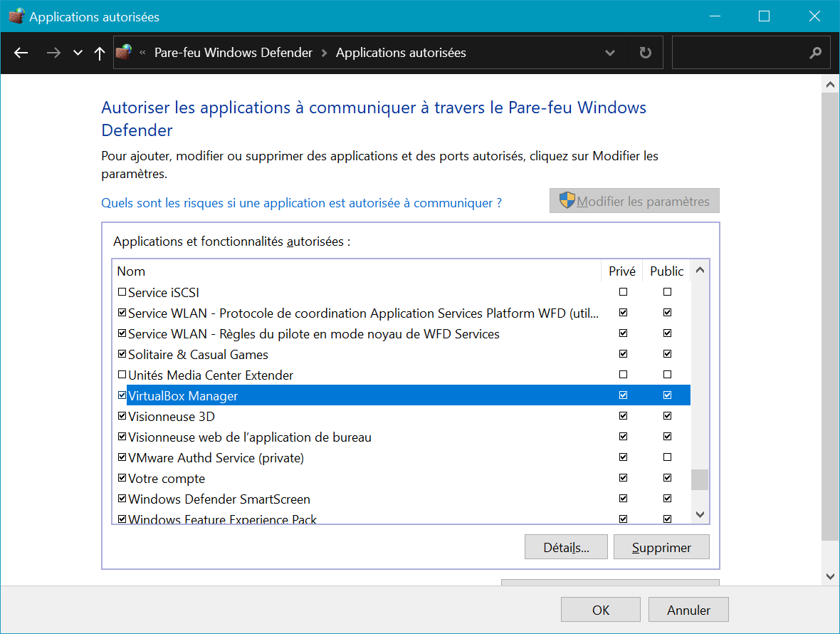Click the firewall icon in address bar
The image size is (840, 634).
click(124, 52)
